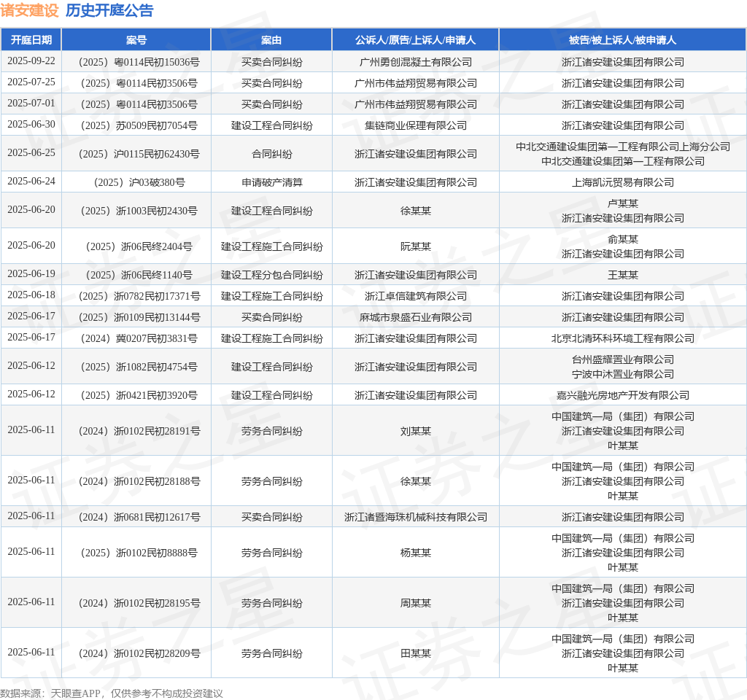
Task: Select case number (2024)浙0102民初28195号
Action: pyautogui.click(x=139, y=603)
